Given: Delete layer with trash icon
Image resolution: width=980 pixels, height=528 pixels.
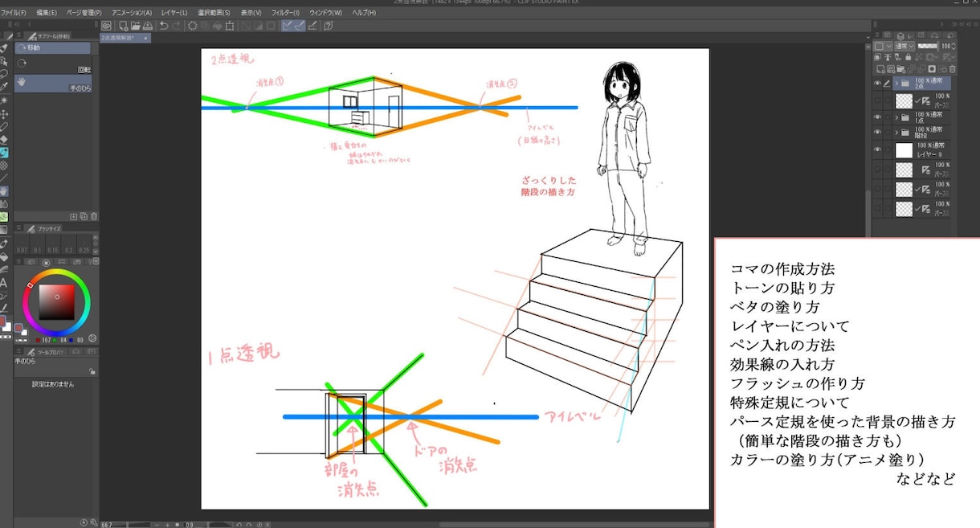Looking at the screenshot, I should point(953,69).
